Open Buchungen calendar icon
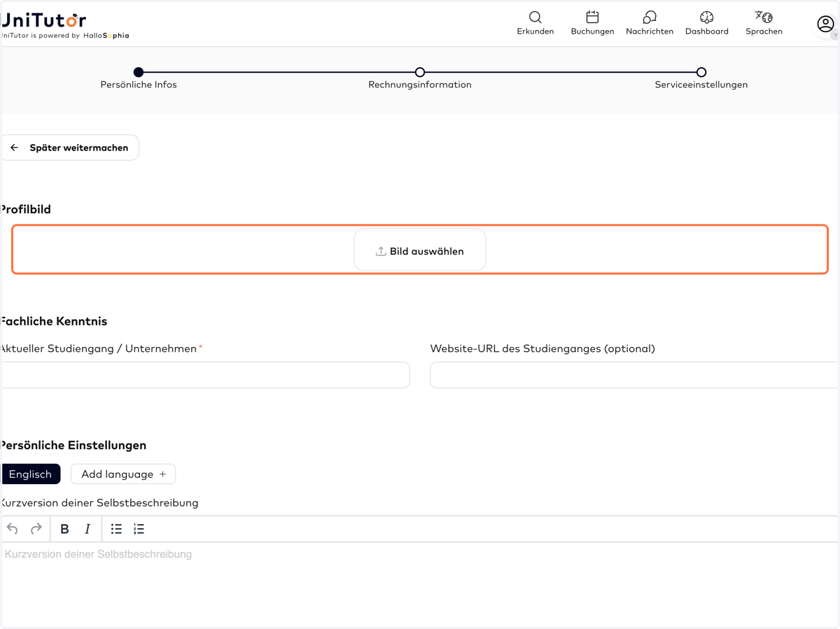840x629 pixels. click(x=592, y=17)
